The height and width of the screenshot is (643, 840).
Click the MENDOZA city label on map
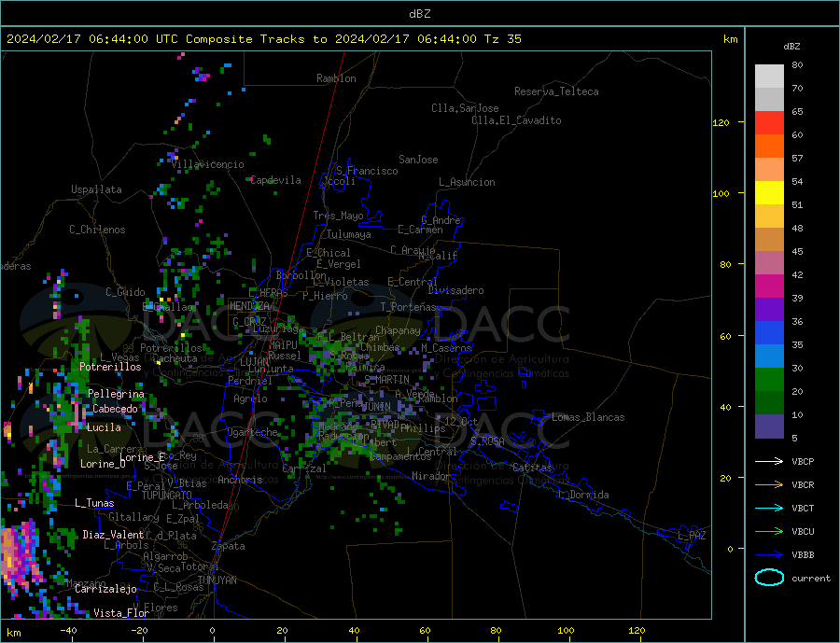click(x=251, y=306)
